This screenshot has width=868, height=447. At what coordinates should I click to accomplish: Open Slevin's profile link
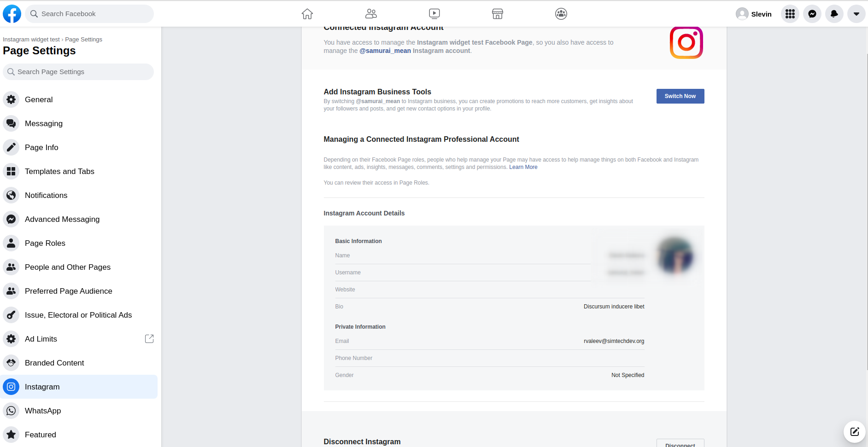click(754, 14)
